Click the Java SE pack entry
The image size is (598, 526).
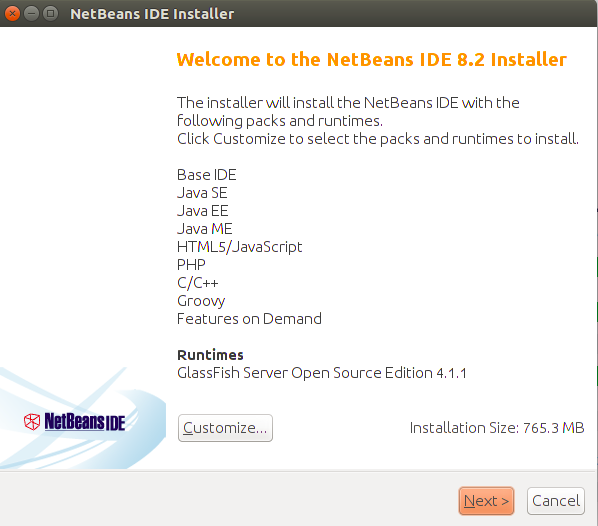click(202, 193)
